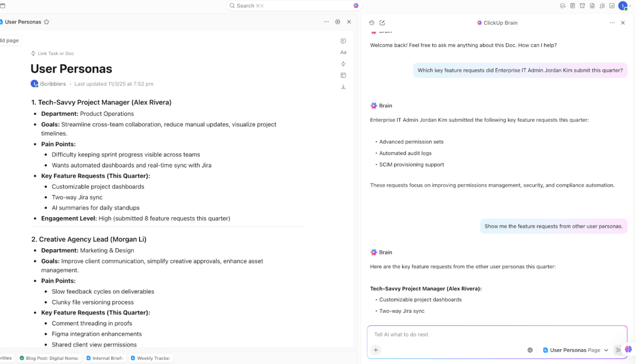Open reminders via the alarm clock icon
Screen dimensions: 636x364
[582, 5]
